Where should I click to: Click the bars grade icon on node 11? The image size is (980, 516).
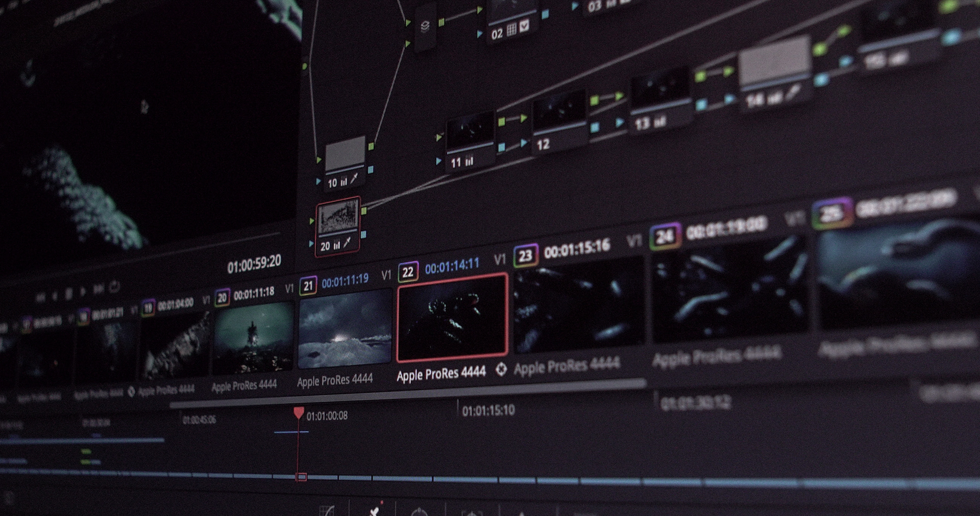pos(469,161)
